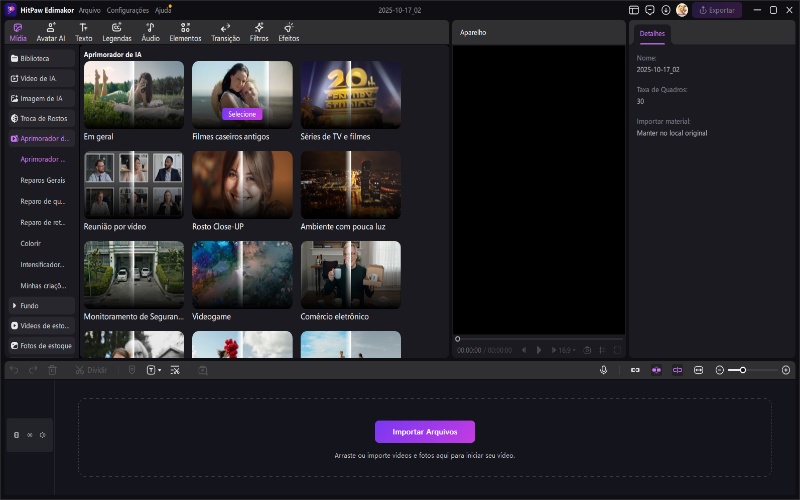Open the Arquivo menu
Viewport: 800px width, 500px height.
pos(89,10)
